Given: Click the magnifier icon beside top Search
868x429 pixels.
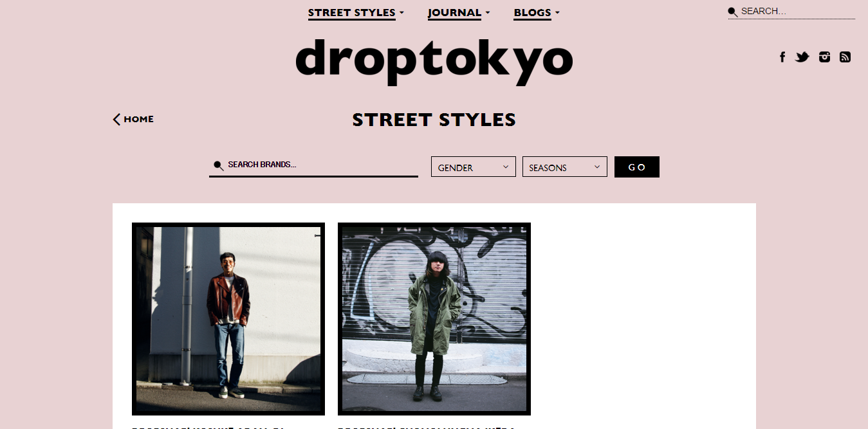Looking at the screenshot, I should pos(733,12).
